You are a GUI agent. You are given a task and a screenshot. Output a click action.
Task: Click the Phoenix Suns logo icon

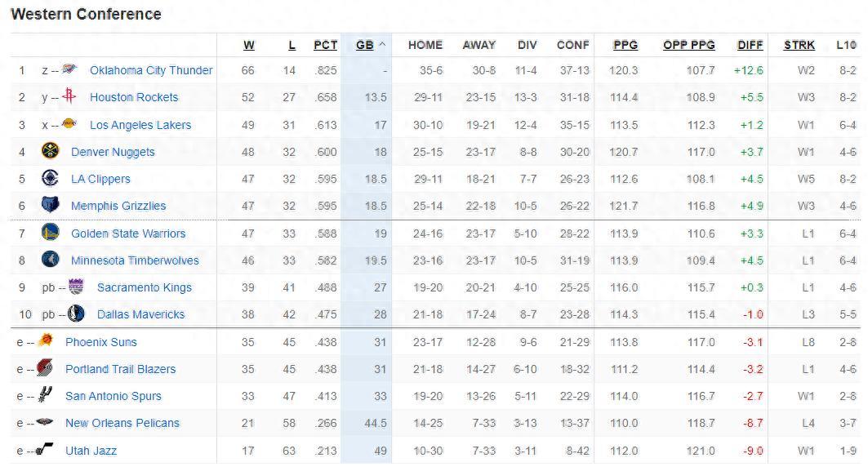[x=45, y=341]
